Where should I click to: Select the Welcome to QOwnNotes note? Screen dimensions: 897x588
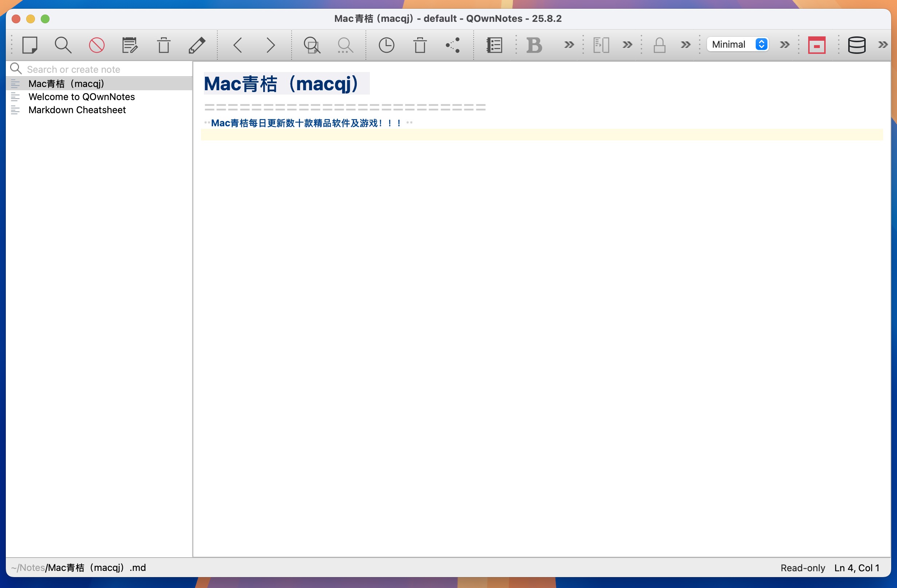(x=82, y=97)
